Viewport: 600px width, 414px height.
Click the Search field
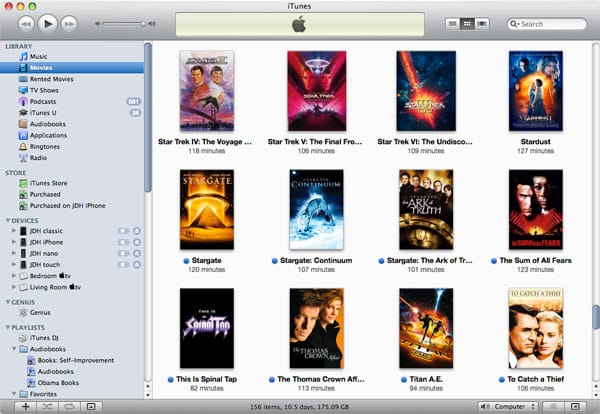coord(547,24)
